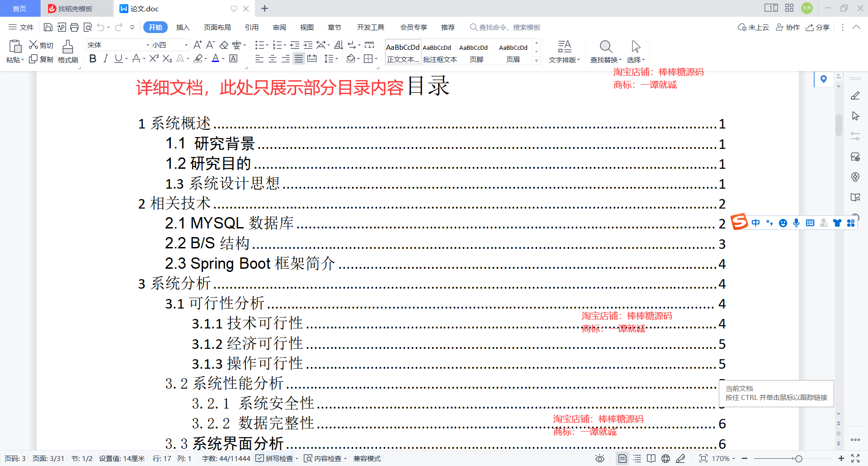
Task: Click the Print icon
Action: (75, 27)
